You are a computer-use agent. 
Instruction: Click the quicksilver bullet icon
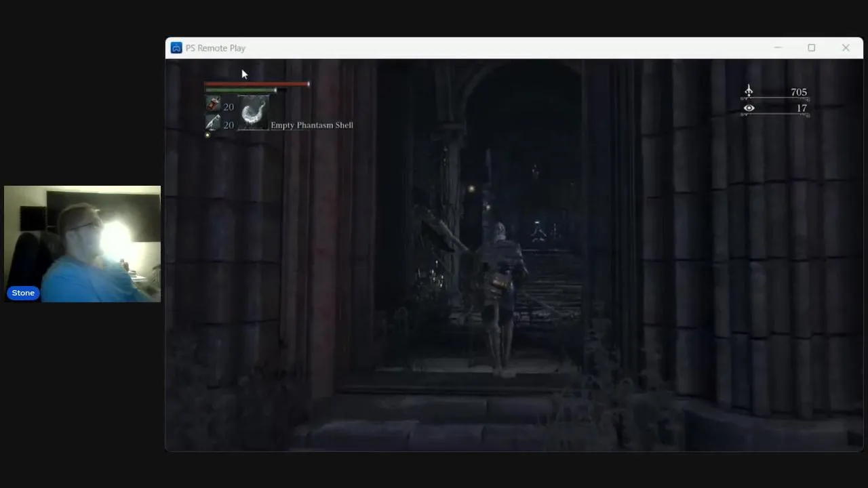(x=213, y=123)
